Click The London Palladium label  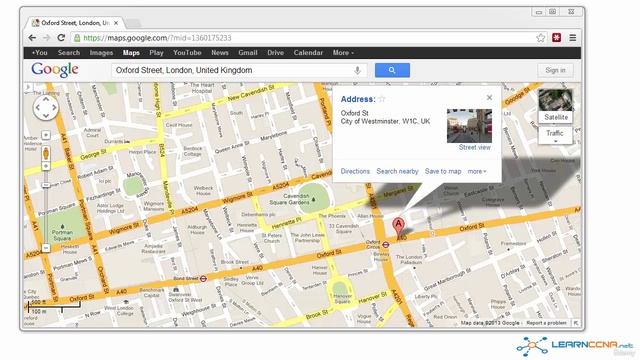[409, 260]
